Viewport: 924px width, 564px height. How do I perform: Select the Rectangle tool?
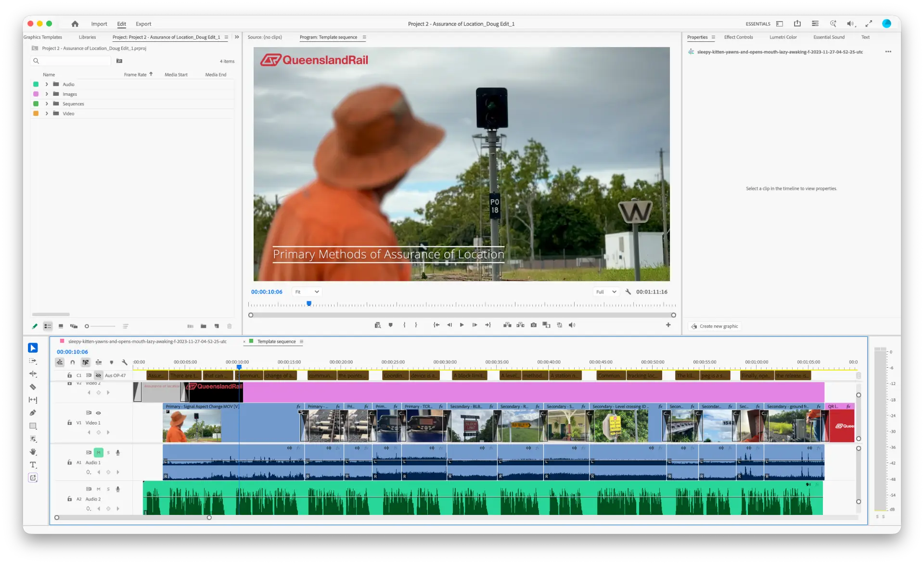[33, 426]
